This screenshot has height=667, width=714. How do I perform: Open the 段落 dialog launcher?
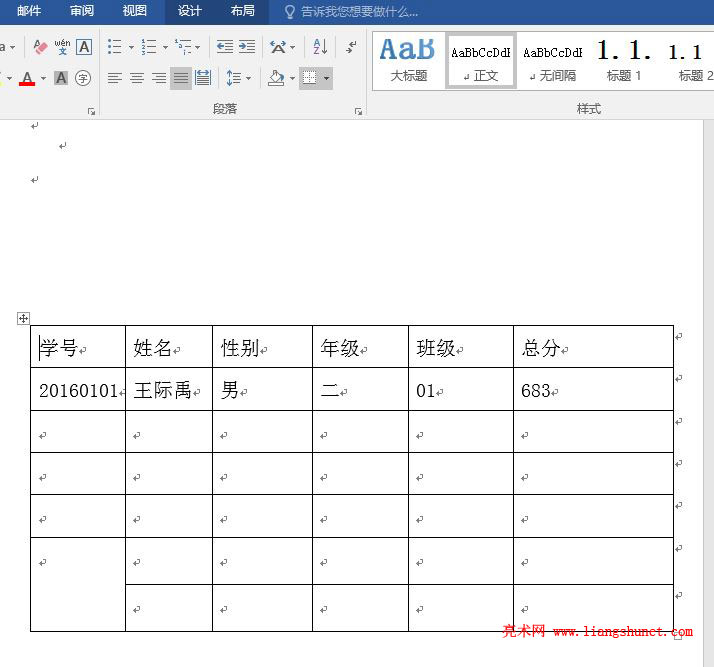[358, 112]
